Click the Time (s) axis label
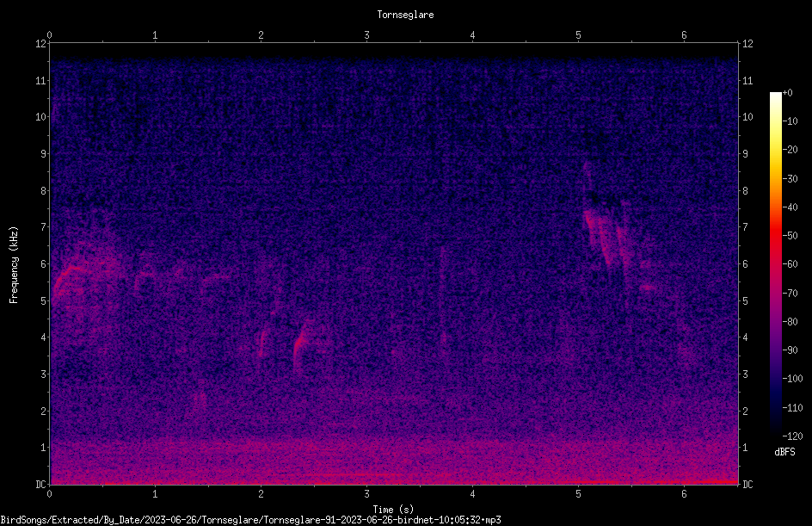812x526 pixels. point(393,510)
